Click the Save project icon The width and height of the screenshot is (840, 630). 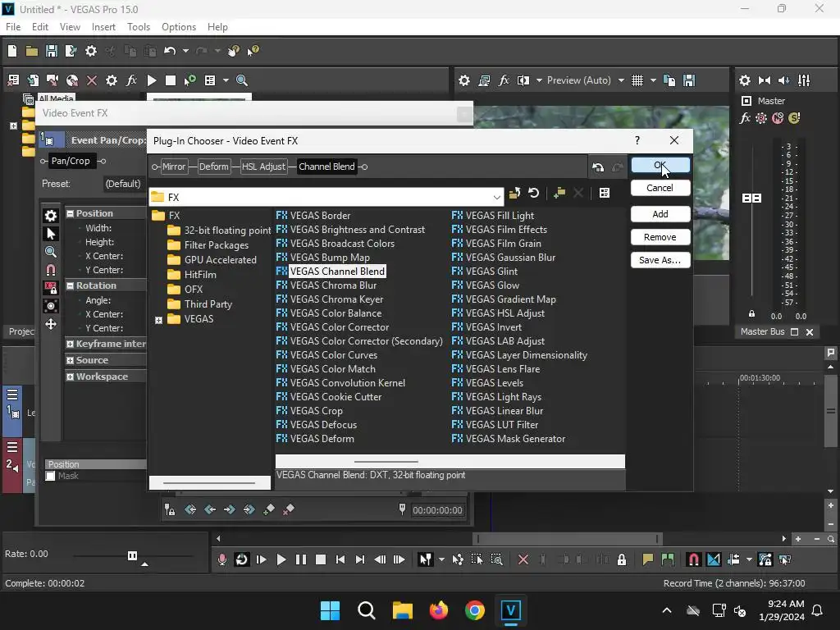pos(52,51)
